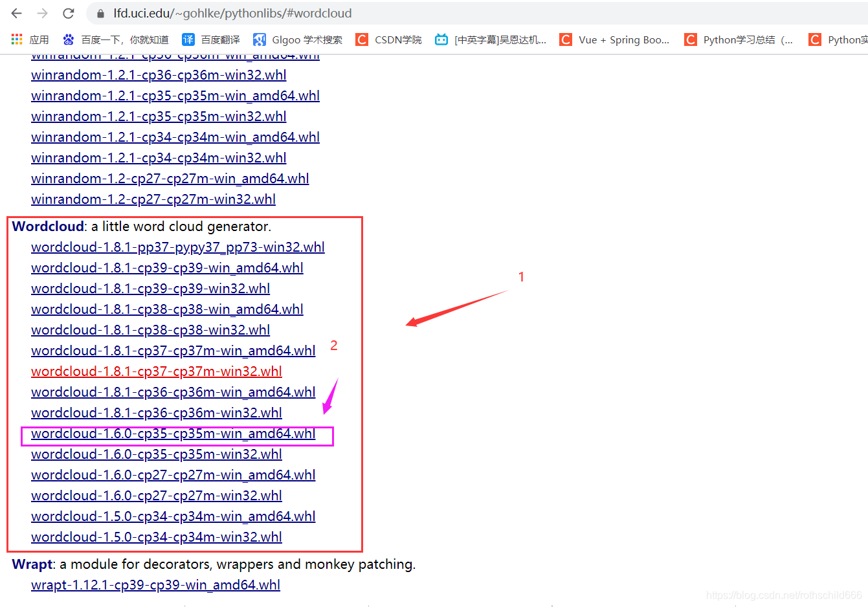Download wordcloud-1.8.1-cp36-cp36m-win_amd64.whl
The height and width of the screenshot is (607, 868).
click(x=173, y=392)
